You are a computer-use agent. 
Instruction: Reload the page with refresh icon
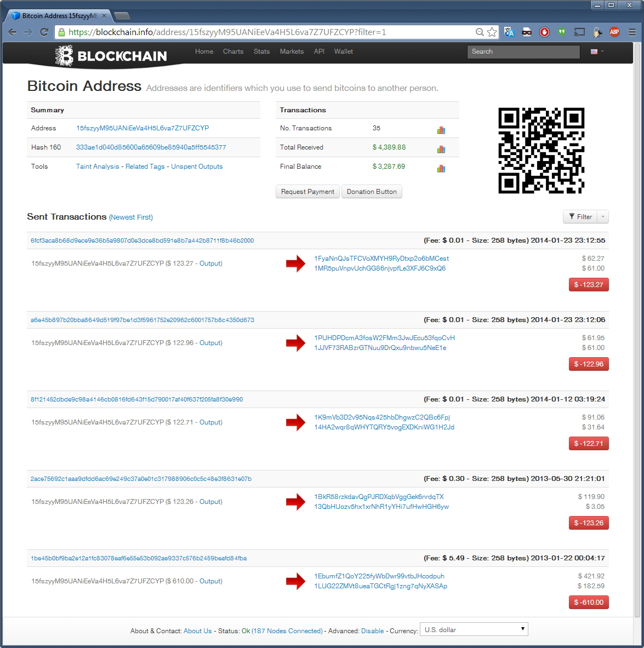pyautogui.click(x=44, y=32)
